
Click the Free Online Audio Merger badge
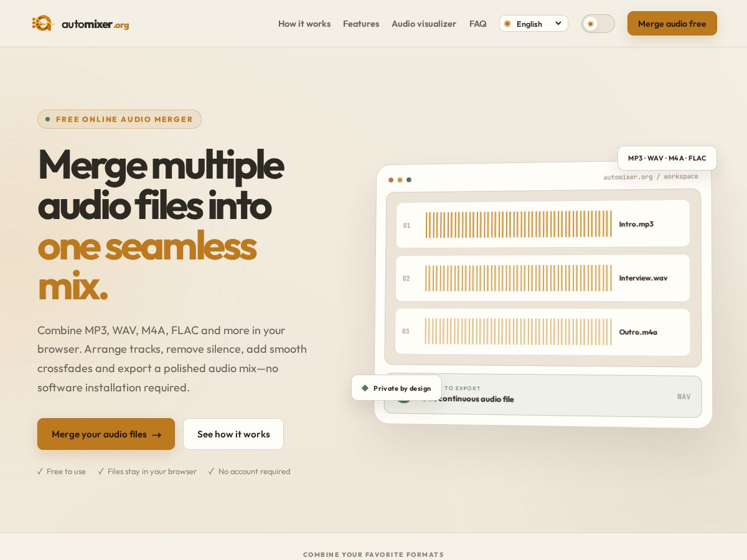(120, 119)
